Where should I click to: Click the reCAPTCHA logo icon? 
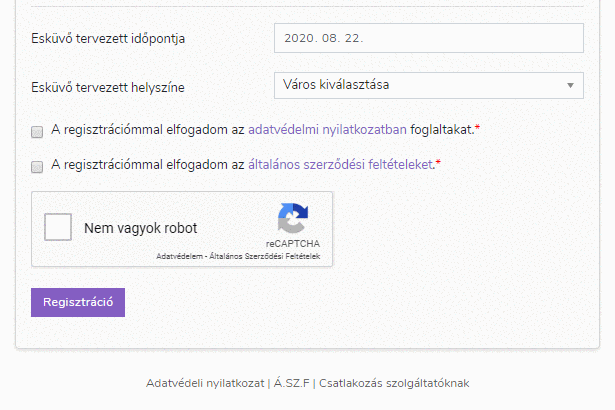tap(293, 218)
